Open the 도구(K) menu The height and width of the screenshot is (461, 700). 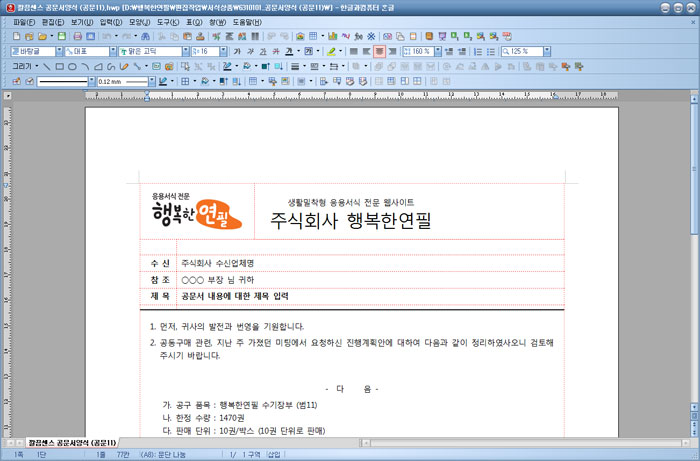click(x=168, y=22)
